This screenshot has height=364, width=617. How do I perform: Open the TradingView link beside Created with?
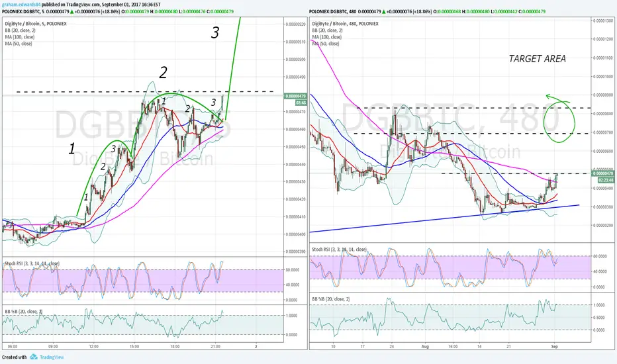[x=52, y=357]
